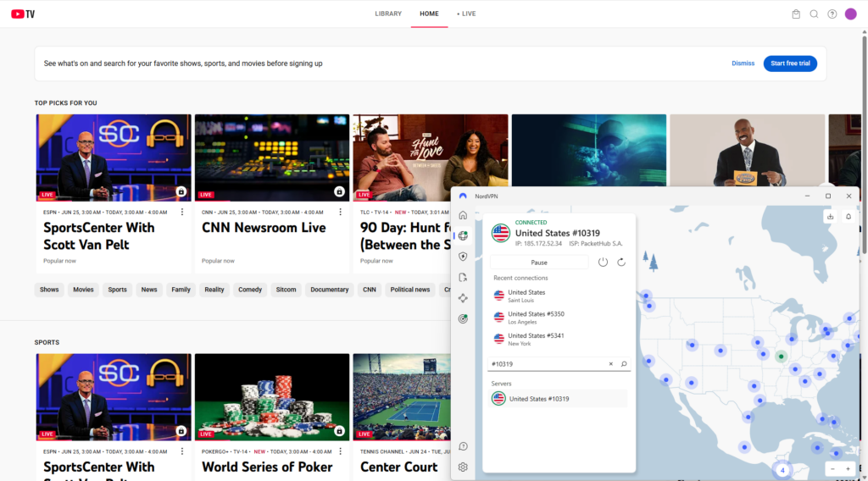Viewport: 868px width, 481px height.
Task: Click the lock icon on CNN Newsroom thumbnail
Action: [339, 191]
